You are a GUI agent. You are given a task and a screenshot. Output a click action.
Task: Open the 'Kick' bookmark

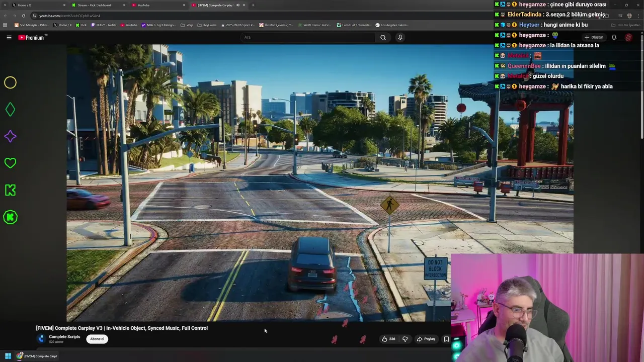[81, 25]
